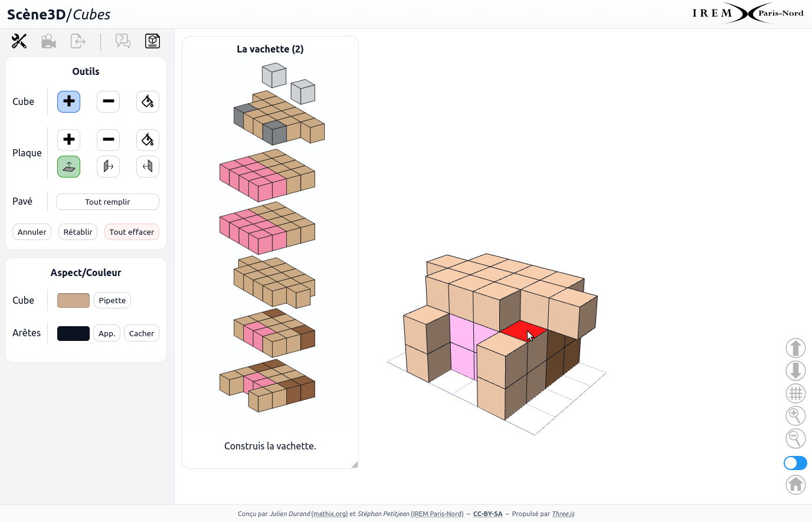Select the Plaque add (plus) tool
This screenshot has width=812, height=522.
(x=69, y=140)
